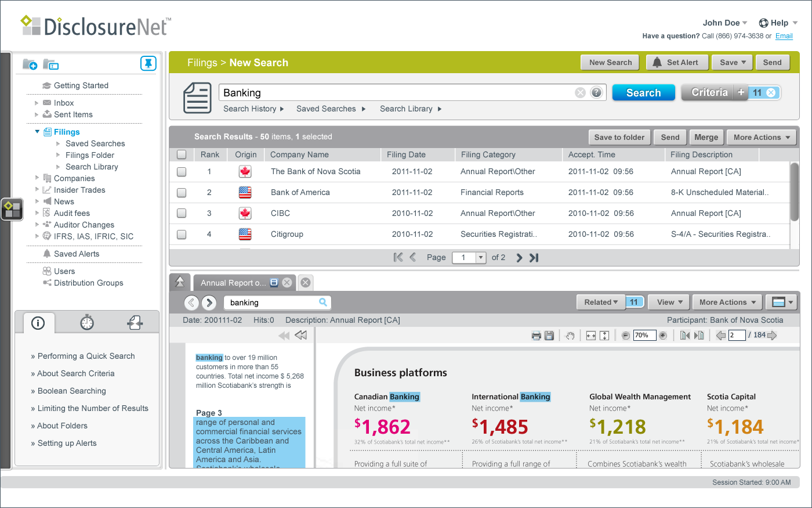Open search help question mark icon

point(596,93)
